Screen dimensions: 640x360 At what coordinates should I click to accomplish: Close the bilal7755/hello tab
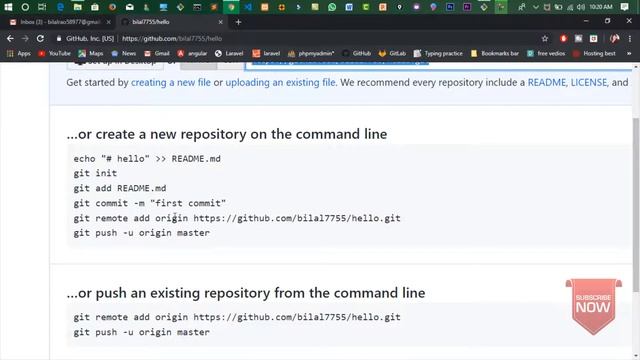(x=220, y=22)
